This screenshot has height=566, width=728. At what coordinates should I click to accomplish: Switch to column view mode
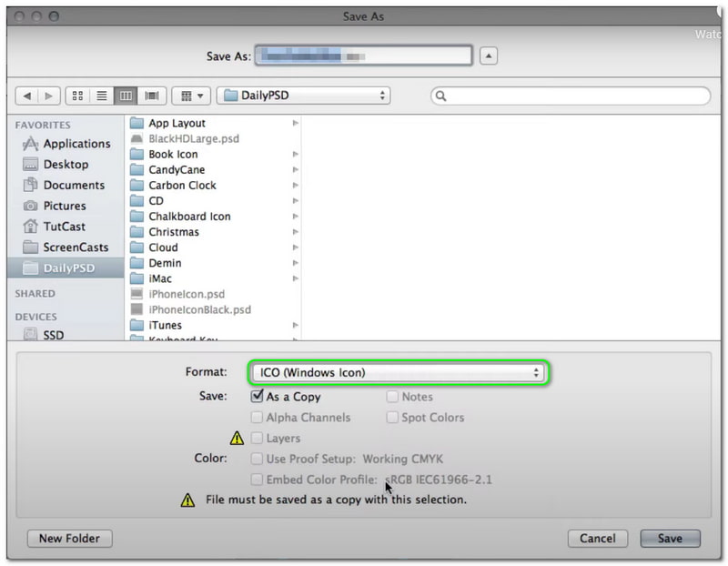(126, 96)
